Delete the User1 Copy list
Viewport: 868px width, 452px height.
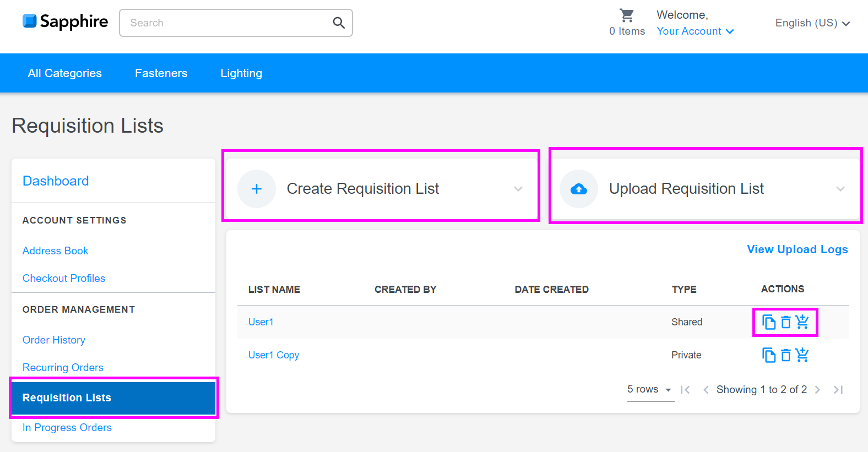[786, 355]
